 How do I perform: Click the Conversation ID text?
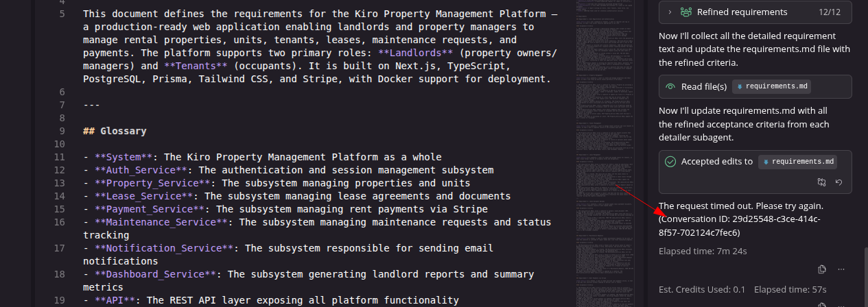tap(739, 225)
